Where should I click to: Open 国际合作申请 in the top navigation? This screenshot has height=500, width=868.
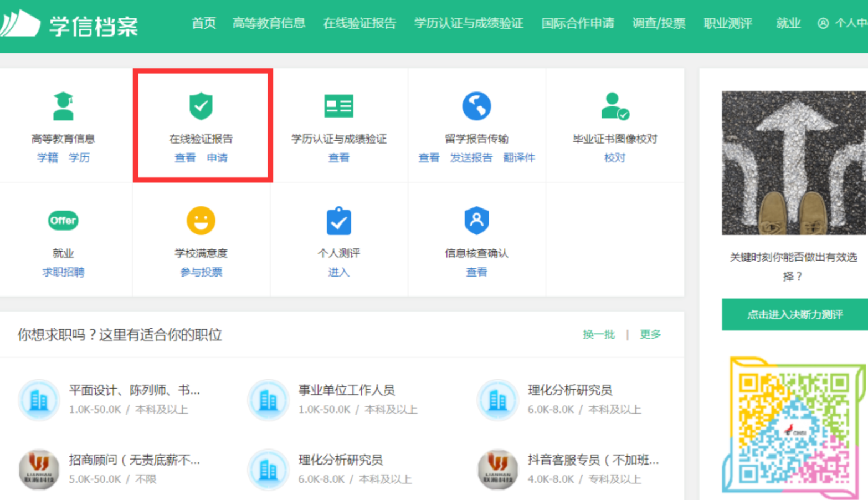578,23
